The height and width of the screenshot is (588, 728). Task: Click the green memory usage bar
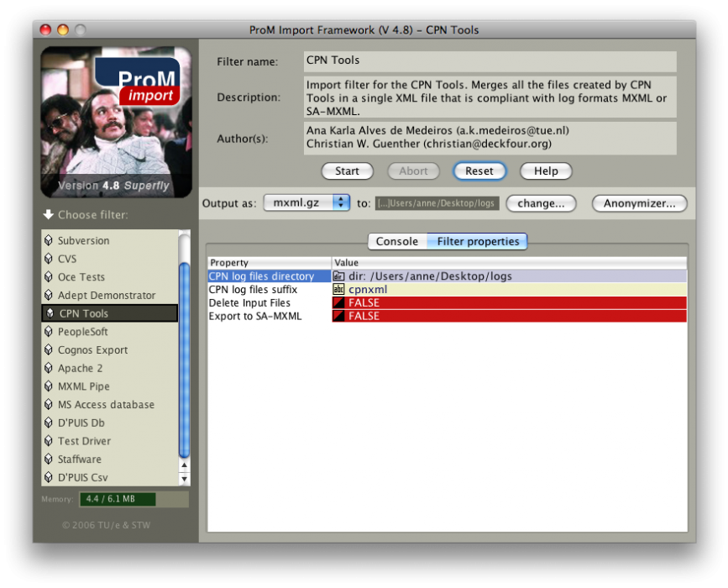tap(118, 499)
